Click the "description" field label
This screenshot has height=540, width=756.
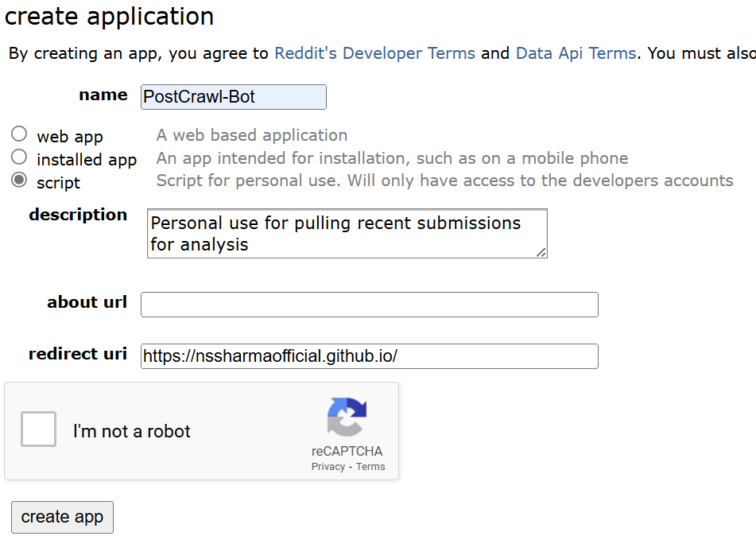(x=77, y=215)
